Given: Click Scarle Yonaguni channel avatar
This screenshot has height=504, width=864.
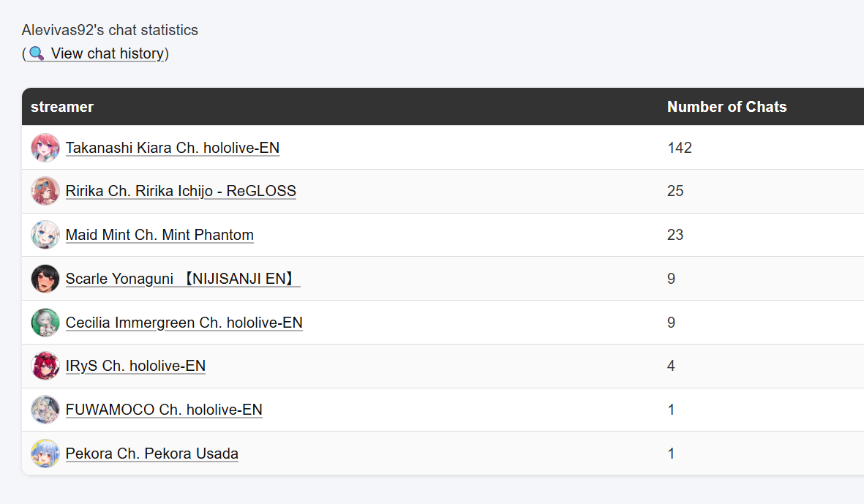Looking at the screenshot, I should [45, 279].
